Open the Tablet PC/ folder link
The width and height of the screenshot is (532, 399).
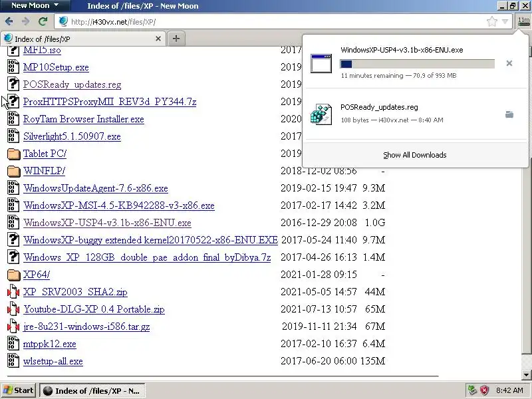point(45,154)
